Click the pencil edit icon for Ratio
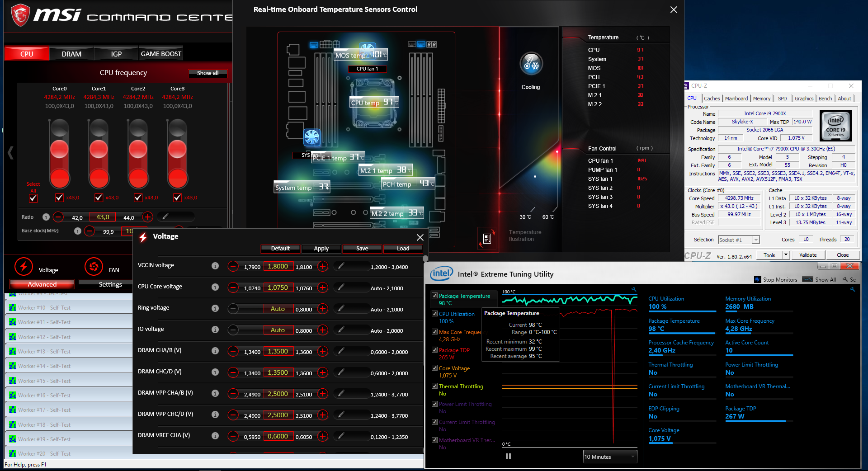Screen dimensions: 868x471 [165, 217]
